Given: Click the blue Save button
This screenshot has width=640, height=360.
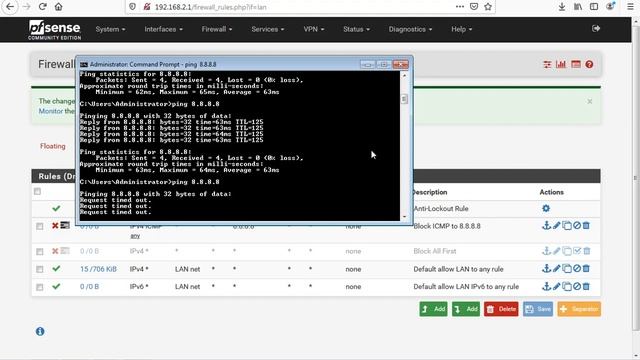Looking at the screenshot, I should [x=538, y=309].
